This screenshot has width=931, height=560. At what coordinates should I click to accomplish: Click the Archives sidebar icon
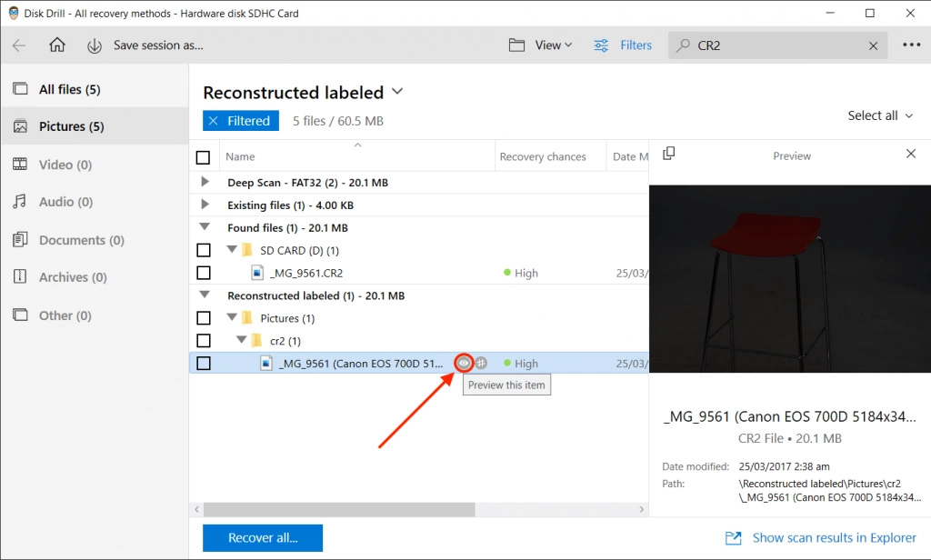(x=20, y=276)
